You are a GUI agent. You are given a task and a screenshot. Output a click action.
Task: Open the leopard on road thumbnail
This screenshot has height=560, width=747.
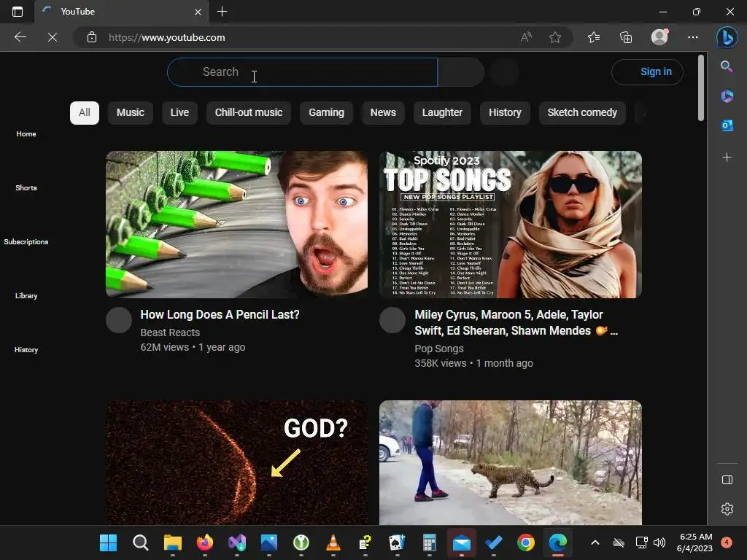point(511,462)
